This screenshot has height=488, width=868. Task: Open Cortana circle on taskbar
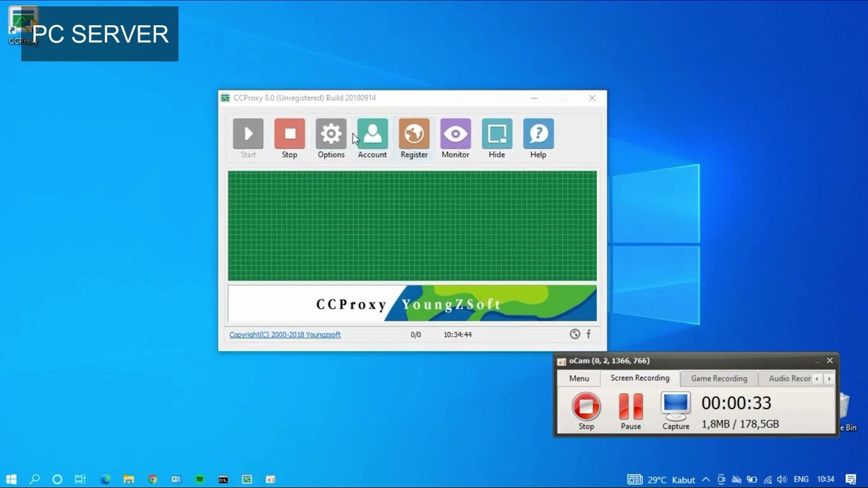click(58, 479)
